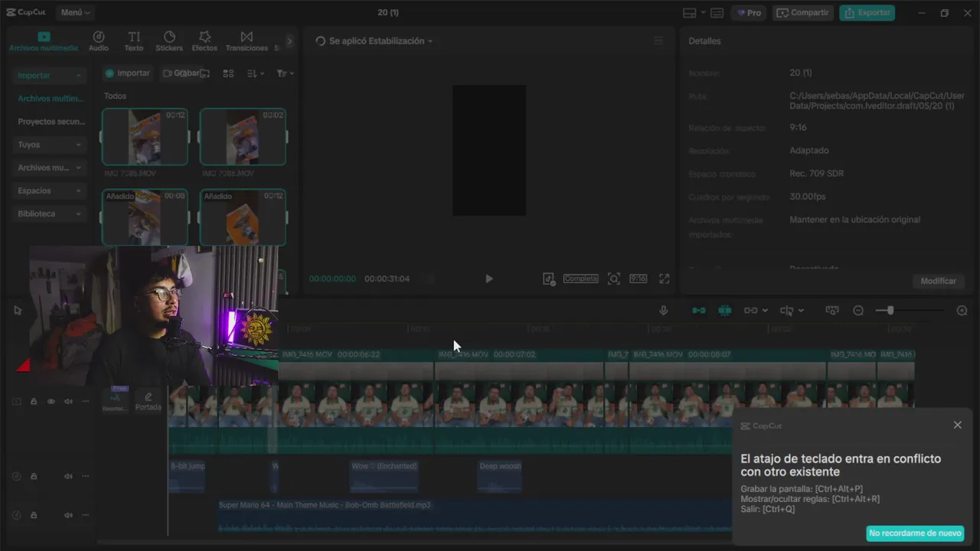Lock the main video track
The image size is (980, 551).
click(34, 402)
